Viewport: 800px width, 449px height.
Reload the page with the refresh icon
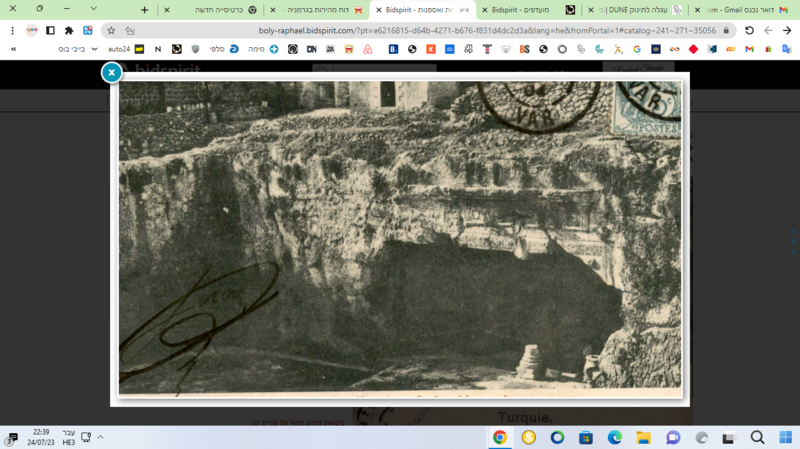749,31
